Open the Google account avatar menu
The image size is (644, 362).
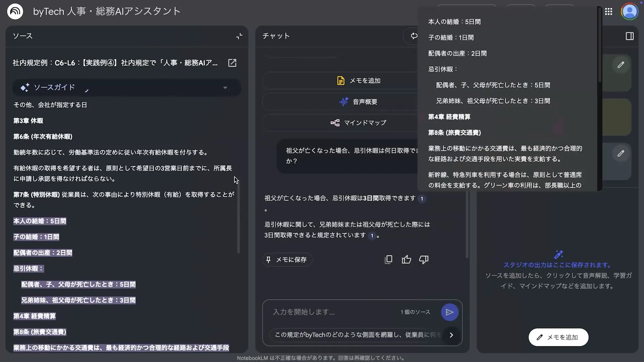click(630, 11)
